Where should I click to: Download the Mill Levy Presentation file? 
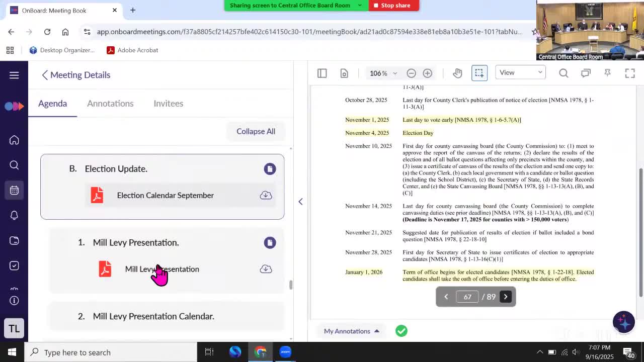[266, 269]
